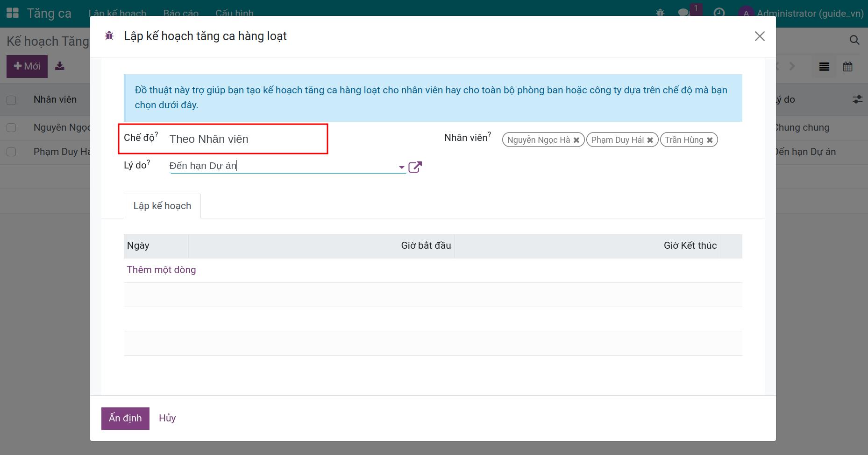Image resolution: width=868 pixels, height=455 pixels.
Task: Switch to calendar view icon
Action: (x=847, y=67)
